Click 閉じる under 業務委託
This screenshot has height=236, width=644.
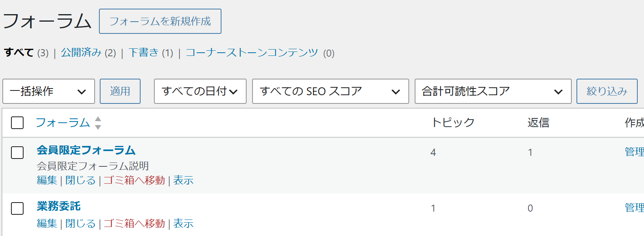[x=80, y=223]
